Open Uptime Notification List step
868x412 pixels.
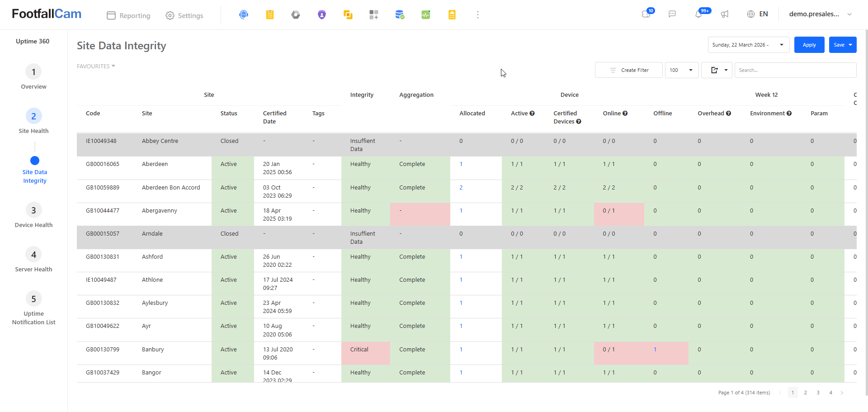point(33,308)
